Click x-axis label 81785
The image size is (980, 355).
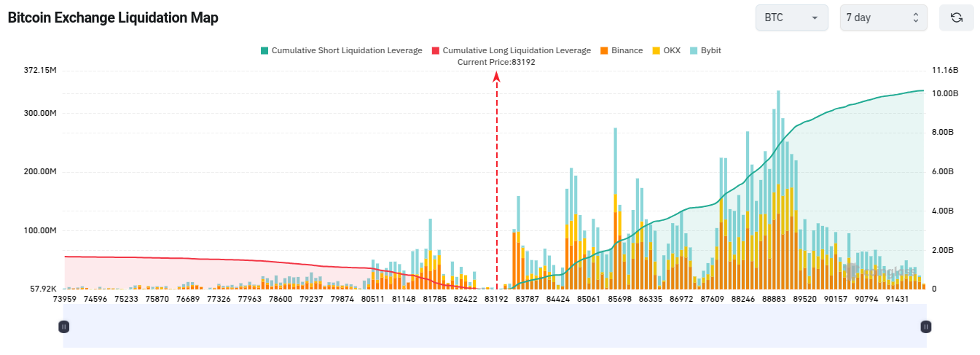point(434,298)
